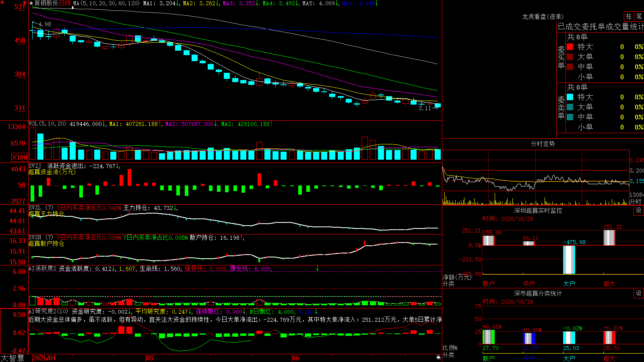
Task: Select the 06 month marker on the time axis
Action: [x=296, y=358]
